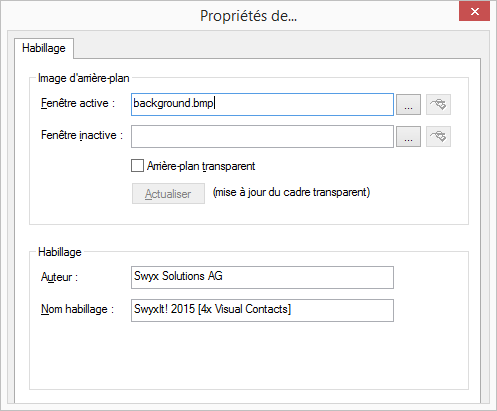Click the Propriétés de... title bar

pos(248,16)
